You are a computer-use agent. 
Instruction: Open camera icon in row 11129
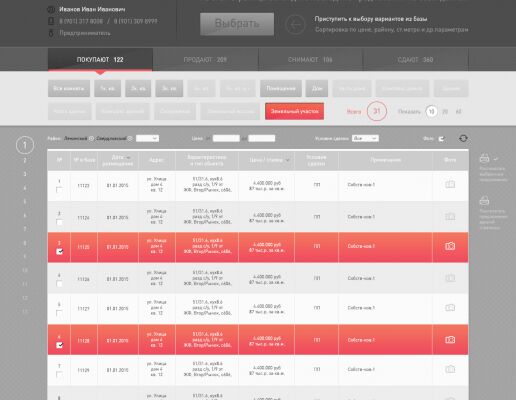pyautogui.click(x=450, y=369)
